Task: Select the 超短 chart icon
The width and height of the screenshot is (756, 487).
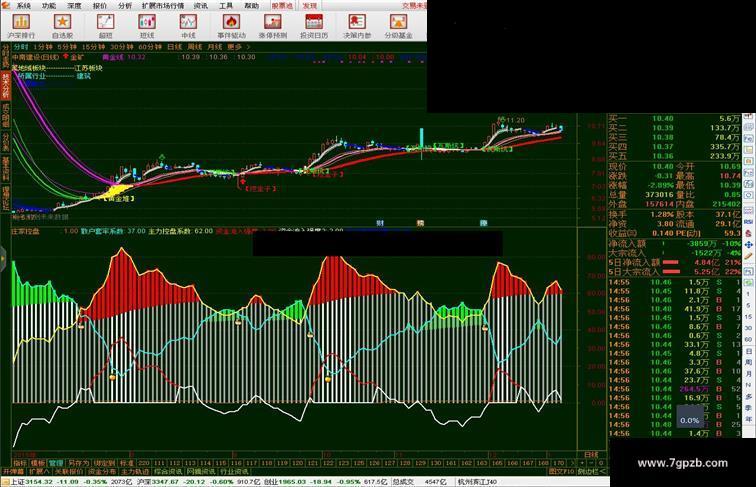Action: [x=105, y=22]
